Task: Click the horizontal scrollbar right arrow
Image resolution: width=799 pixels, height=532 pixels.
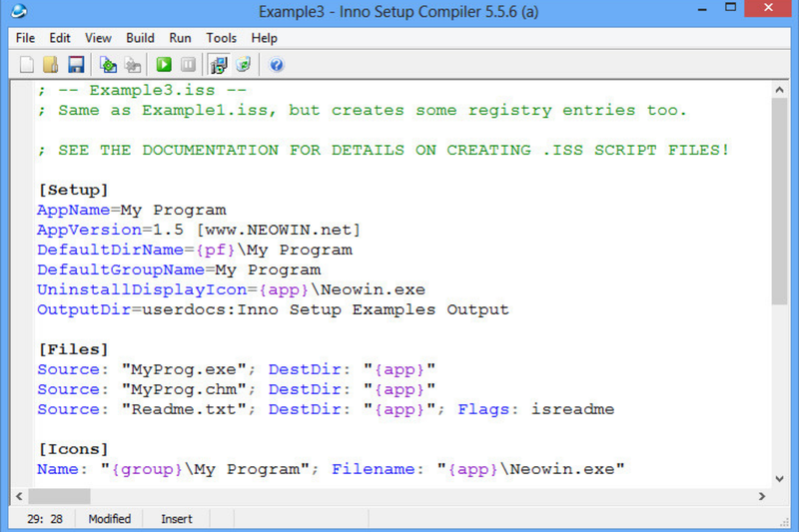Action: (762, 496)
